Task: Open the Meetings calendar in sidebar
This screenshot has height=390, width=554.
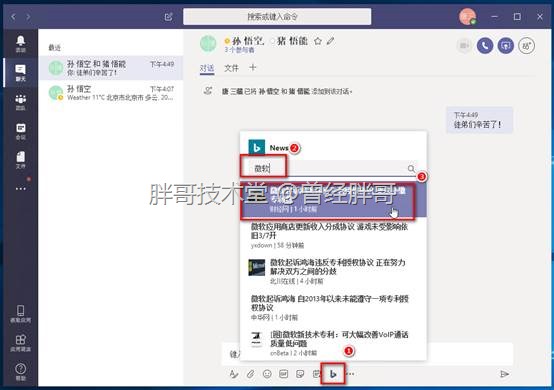Action: (x=20, y=131)
